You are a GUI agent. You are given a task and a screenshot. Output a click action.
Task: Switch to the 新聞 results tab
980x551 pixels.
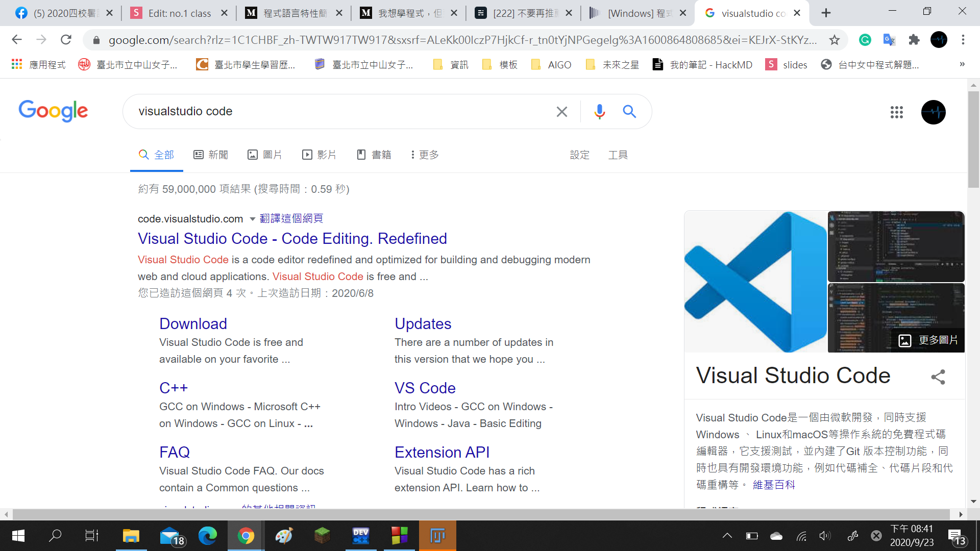click(211, 155)
